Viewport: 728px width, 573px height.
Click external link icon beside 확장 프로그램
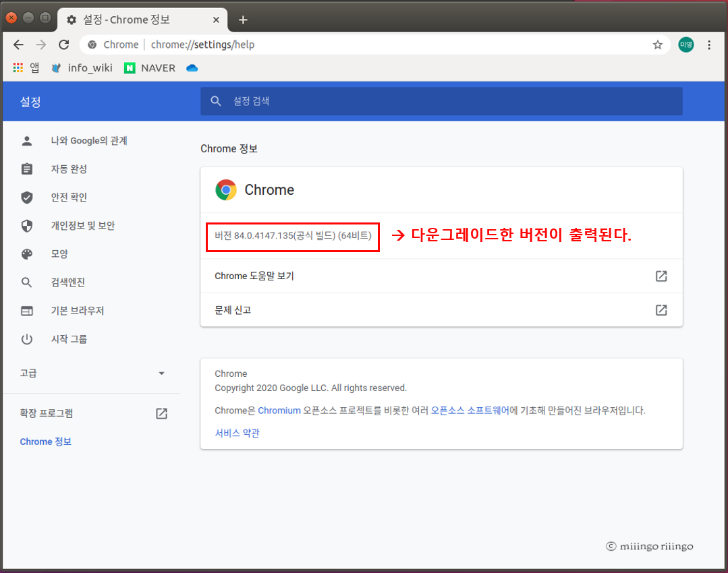point(161,413)
